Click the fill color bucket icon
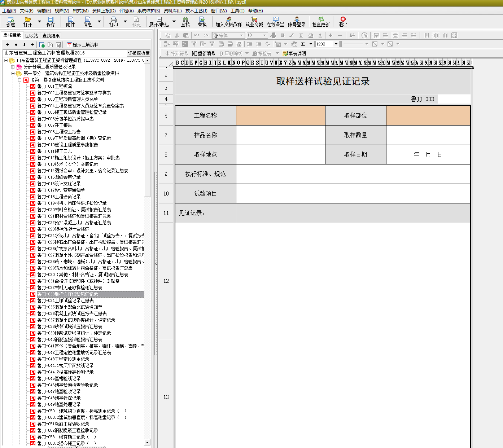 [x=311, y=35]
